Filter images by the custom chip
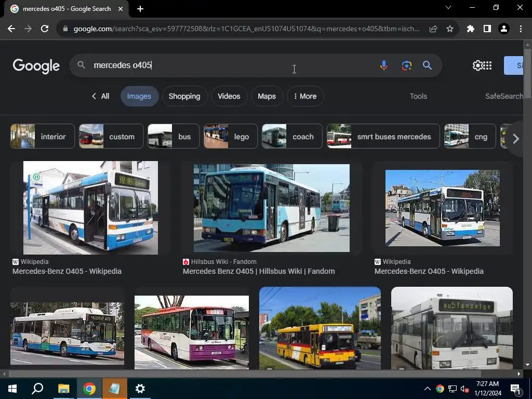Image resolution: width=532 pixels, height=399 pixels. click(x=111, y=137)
